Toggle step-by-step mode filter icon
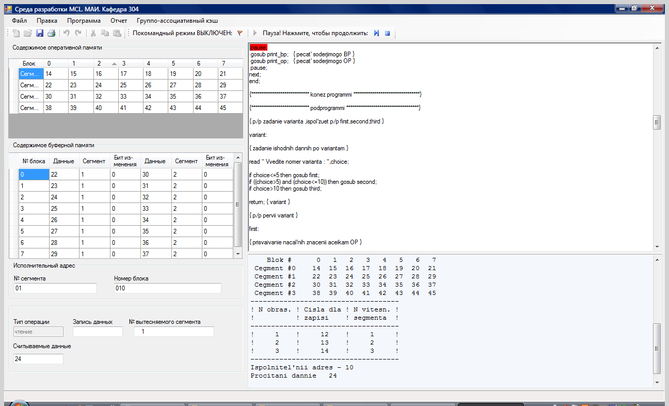The image size is (669, 406). (x=239, y=32)
